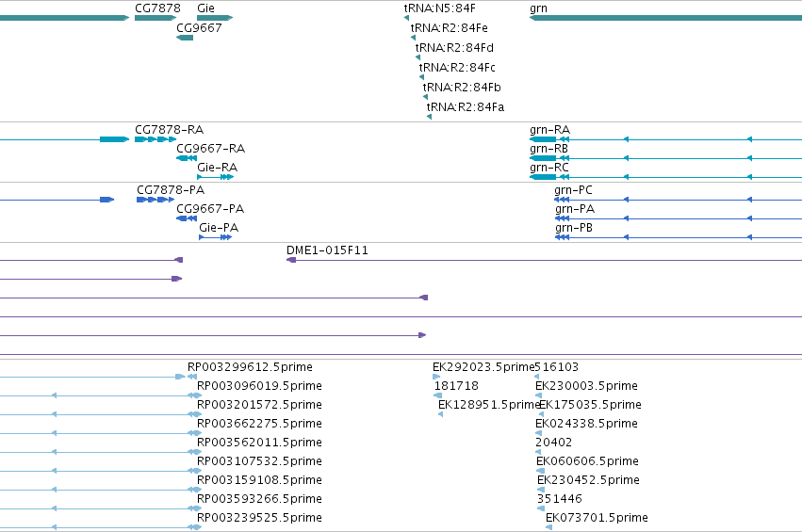Select the tRNA:R2:84Fa arrow glyph

[x=429, y=117]
